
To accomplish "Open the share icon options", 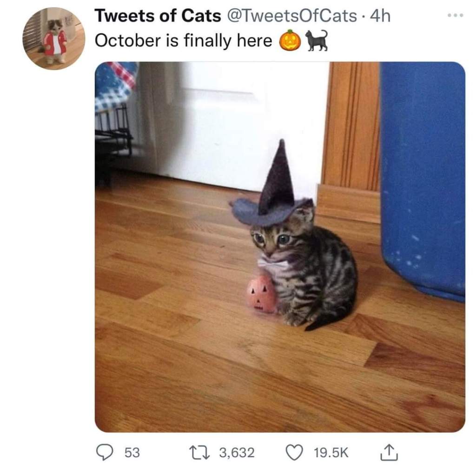I will 388,453.
